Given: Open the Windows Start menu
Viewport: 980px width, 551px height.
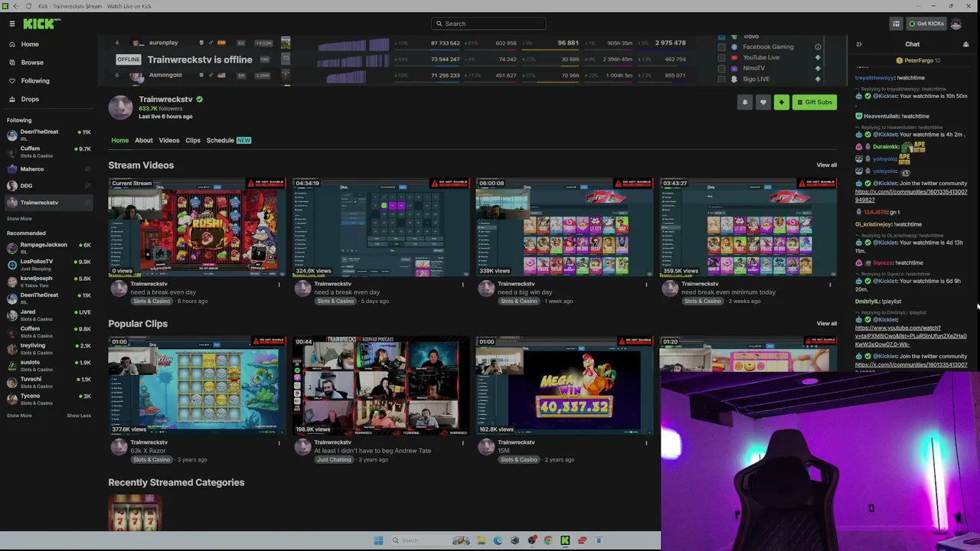Looking at the screenshot, I should point(378,540).
